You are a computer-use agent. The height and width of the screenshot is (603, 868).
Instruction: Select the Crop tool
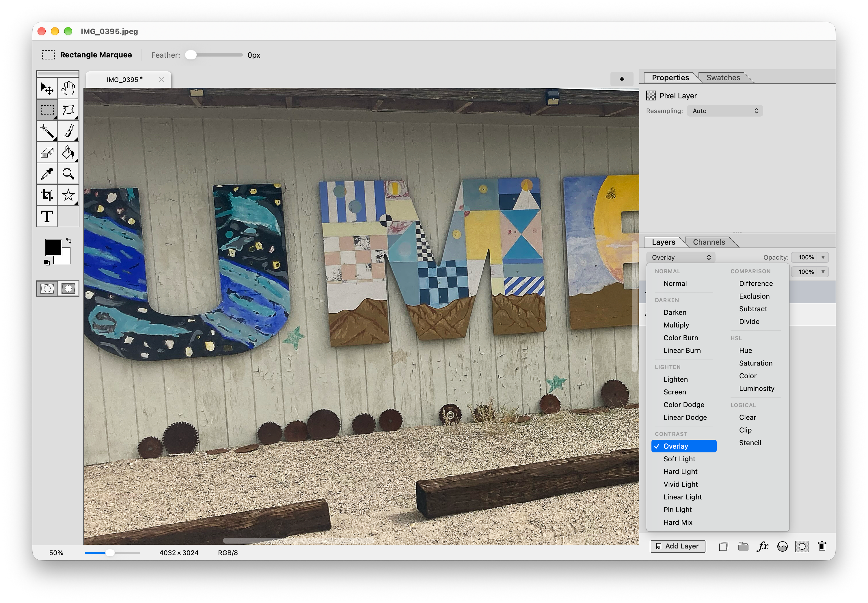(x=47, y=195)
